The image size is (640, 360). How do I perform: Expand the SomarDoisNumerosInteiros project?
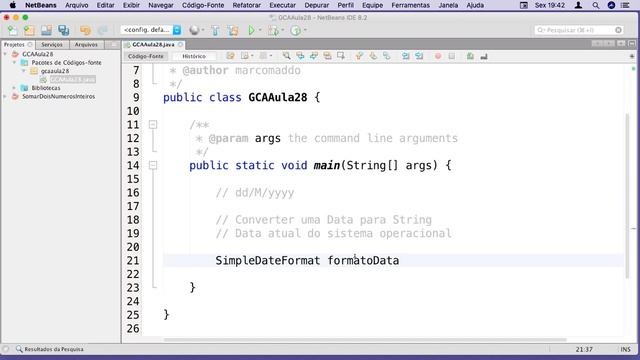pyautogui.click(x=5, y=96)
